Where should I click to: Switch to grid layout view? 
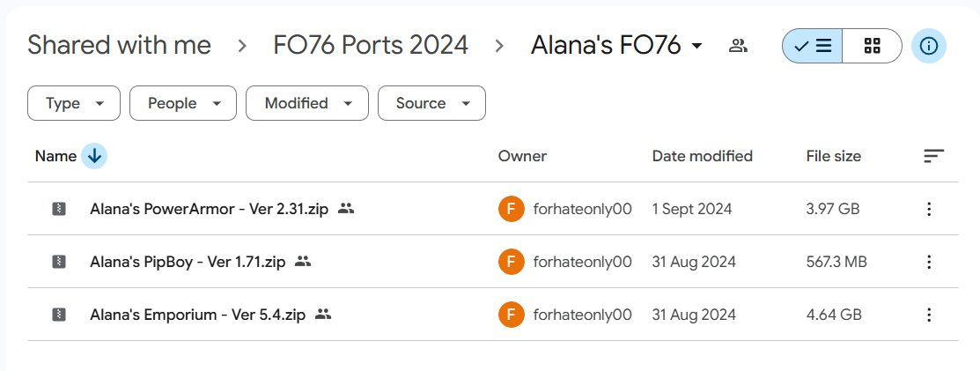point(872,46)
